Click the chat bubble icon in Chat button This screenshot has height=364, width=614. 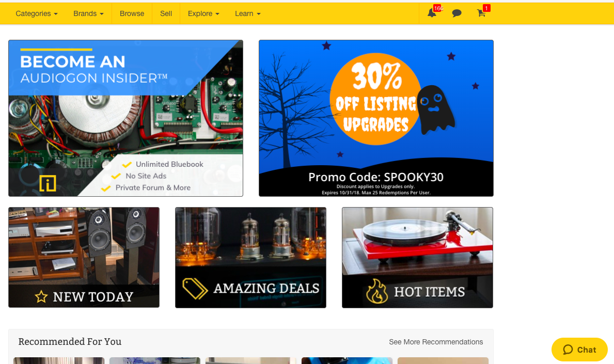tap(568, 350)
